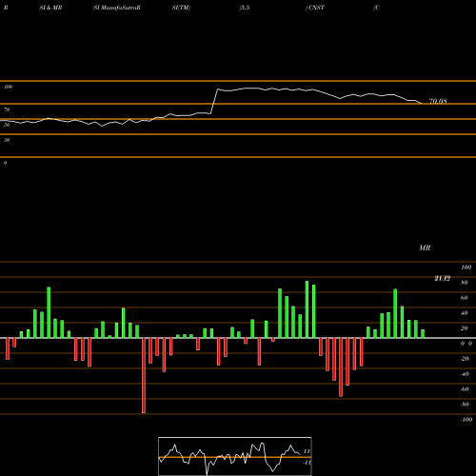Click the RSI axis label 30

7,140
